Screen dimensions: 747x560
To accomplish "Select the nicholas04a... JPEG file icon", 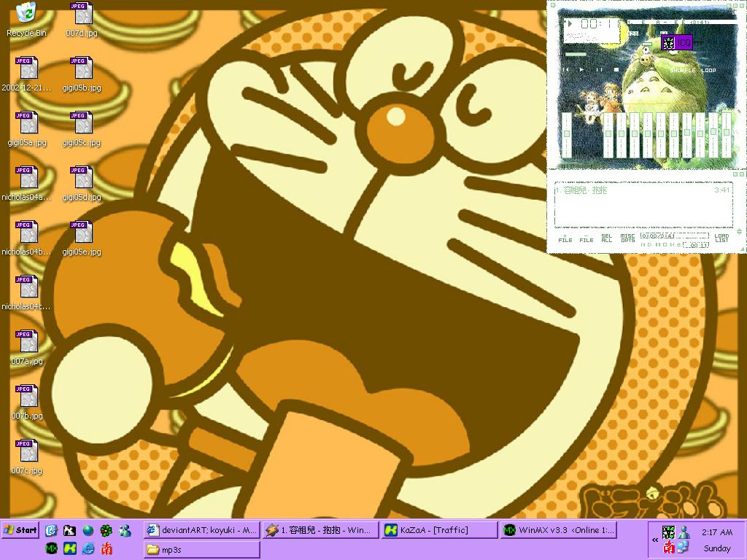I will pyautogui.click(x=26, y=184).
